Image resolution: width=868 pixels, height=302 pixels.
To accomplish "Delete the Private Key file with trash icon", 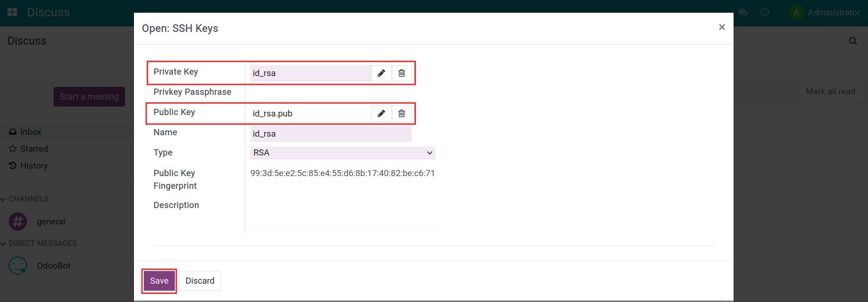I will (402, 73).
